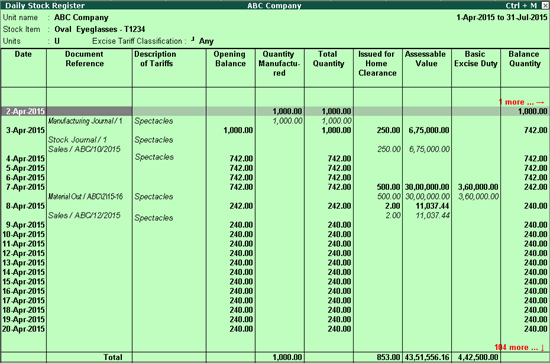
Task: Click the Assessable Value column header
Action: (x=425, y=59)
